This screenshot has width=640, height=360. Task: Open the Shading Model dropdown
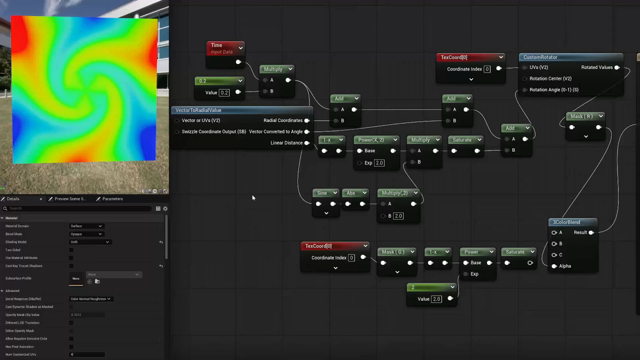tap(90, 242)
